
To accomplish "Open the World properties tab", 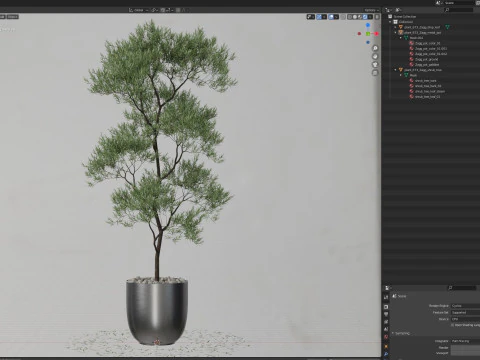I will pos(386,337).
